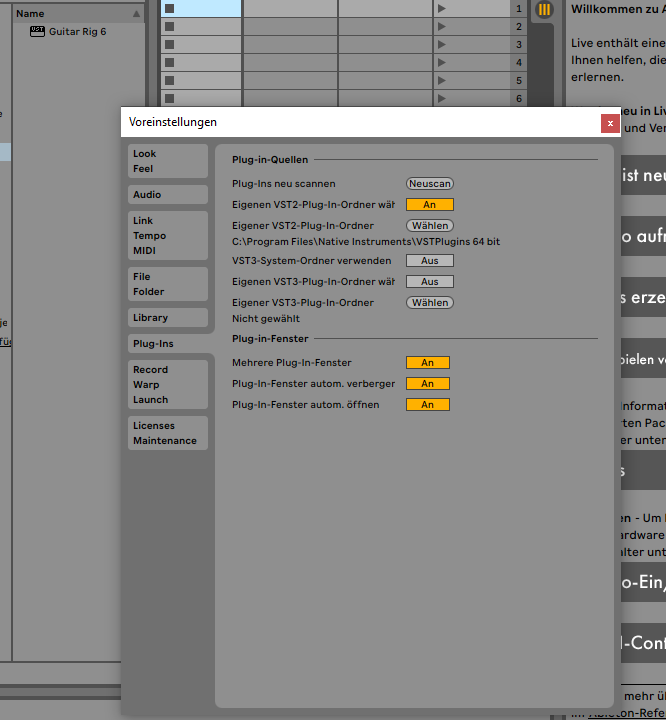Open the Link Tempo MIDI tab
This screenshot has width=666, height=720.
click(167, 236)
